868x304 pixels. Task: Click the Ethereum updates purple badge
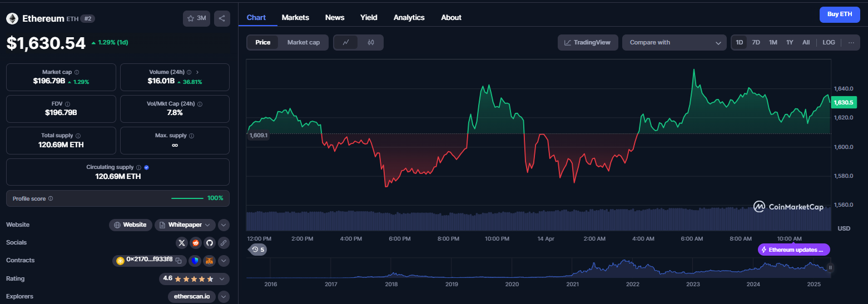[794, 250]
